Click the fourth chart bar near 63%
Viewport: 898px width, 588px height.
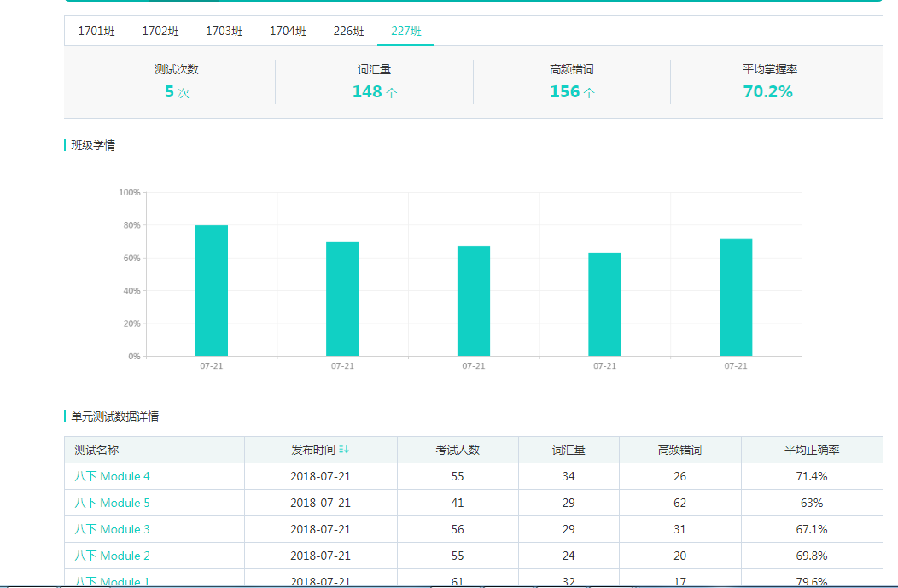(604, 305)
